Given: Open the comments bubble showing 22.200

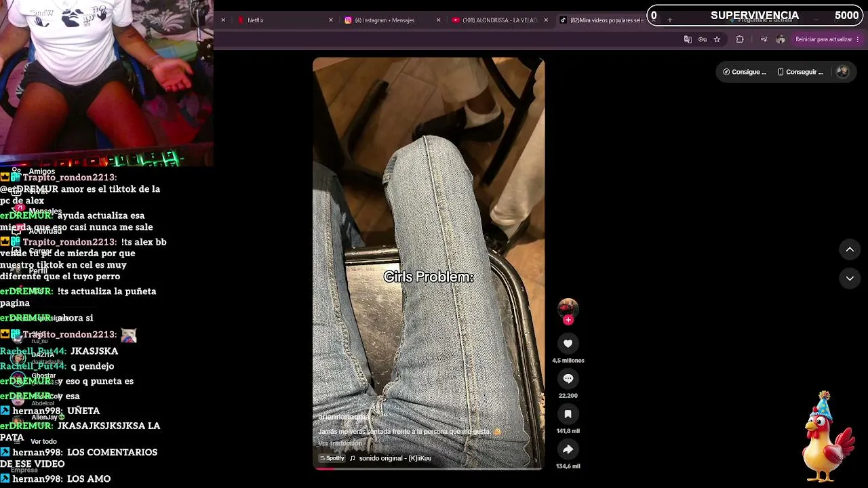Looking at the screenshot, I should [568, 379].
